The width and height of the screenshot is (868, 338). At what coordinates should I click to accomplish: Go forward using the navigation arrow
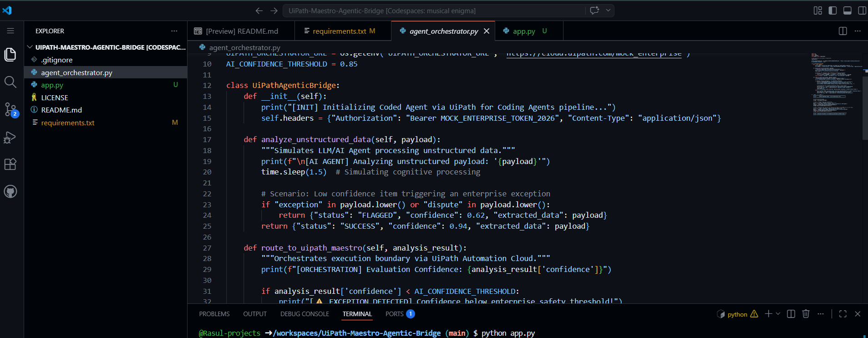[x=274, y=10]
